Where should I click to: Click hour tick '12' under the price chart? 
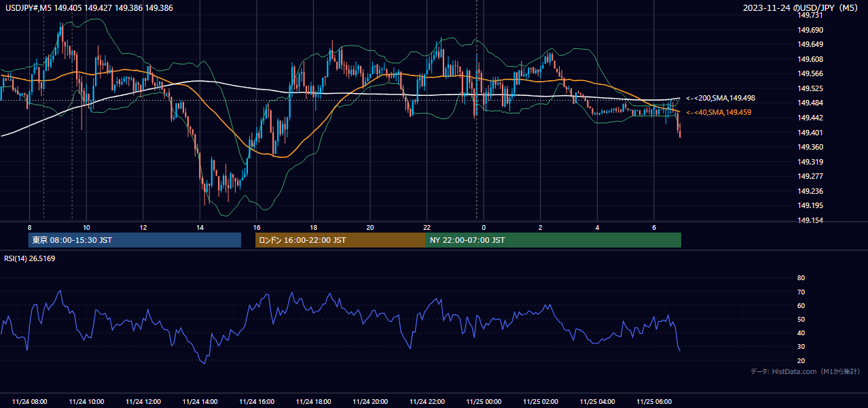point(143,227)
